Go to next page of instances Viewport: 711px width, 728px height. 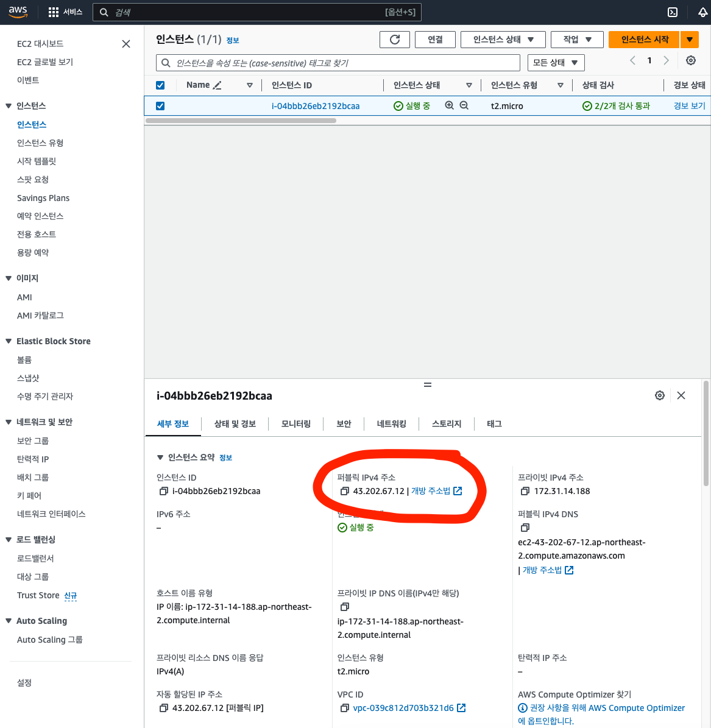667,60
